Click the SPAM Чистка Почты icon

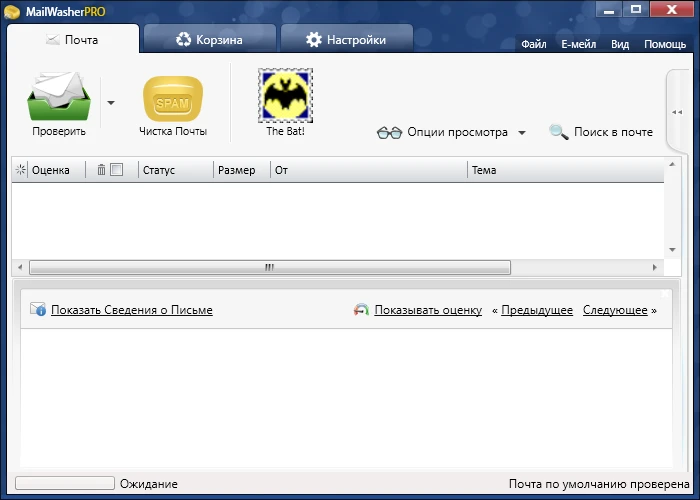pyautogui.click(x=173, y=98)
